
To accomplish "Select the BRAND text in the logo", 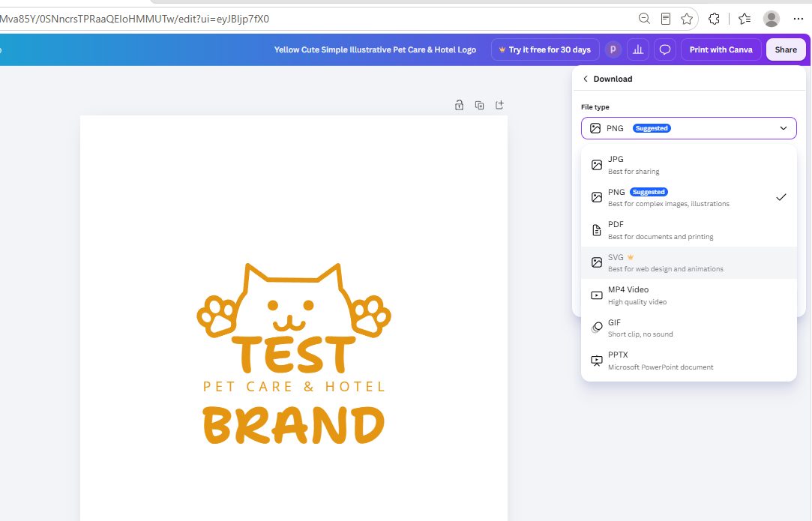I will (294, 425).
